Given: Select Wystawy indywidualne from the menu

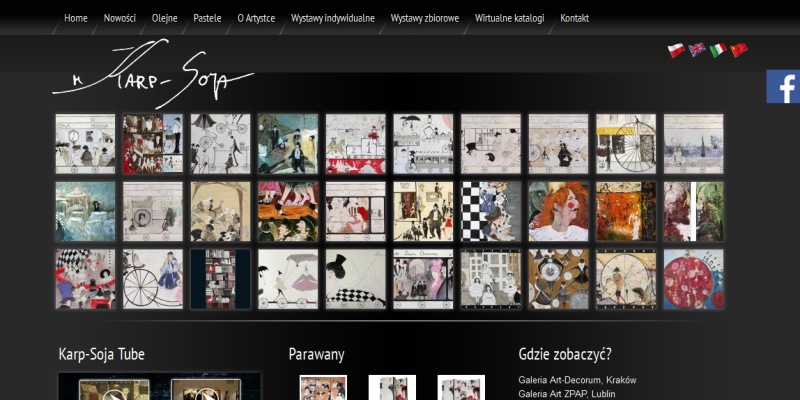Looking at the screenshot, I should [334, 18].
